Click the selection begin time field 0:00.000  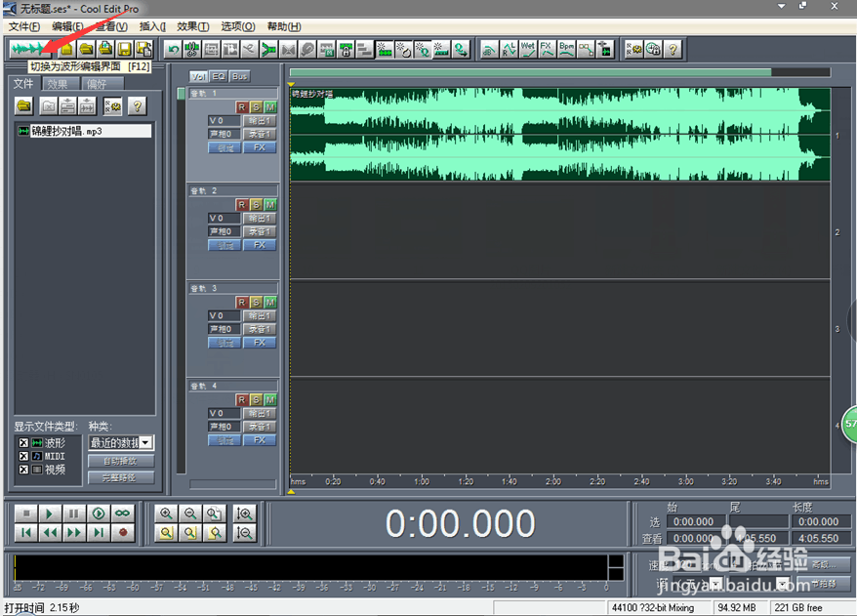click(x=694, y=521)
